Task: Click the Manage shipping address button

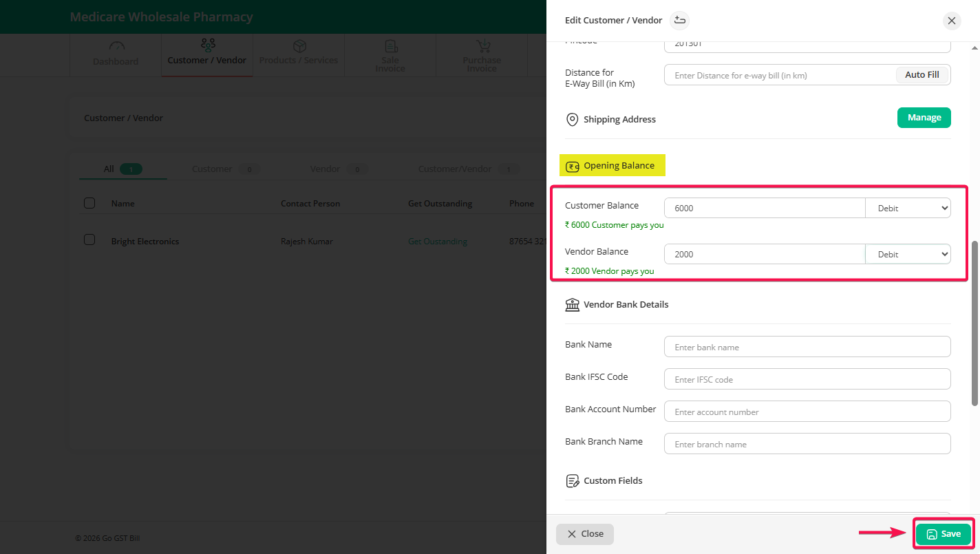Action: [924, 118]
